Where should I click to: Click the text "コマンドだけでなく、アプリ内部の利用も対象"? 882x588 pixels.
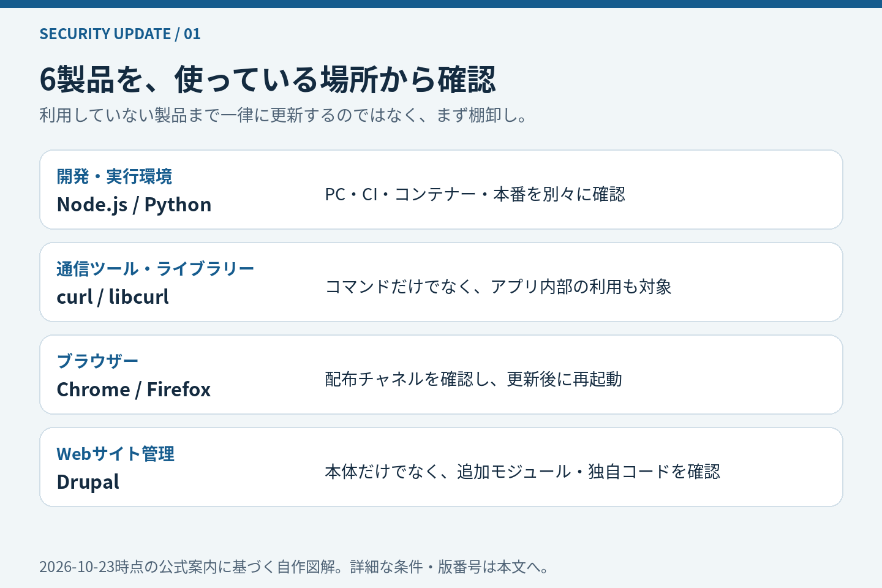[499, 287]
